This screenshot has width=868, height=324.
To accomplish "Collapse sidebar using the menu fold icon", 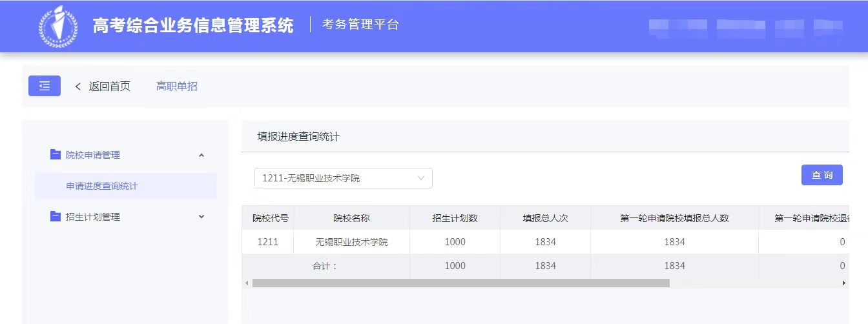I will [x=45, y=86].
